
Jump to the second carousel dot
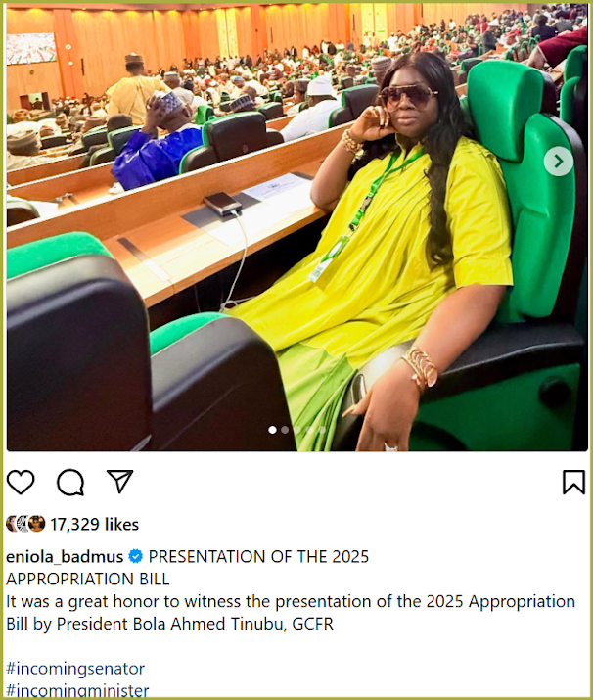(x=285, y=430)
